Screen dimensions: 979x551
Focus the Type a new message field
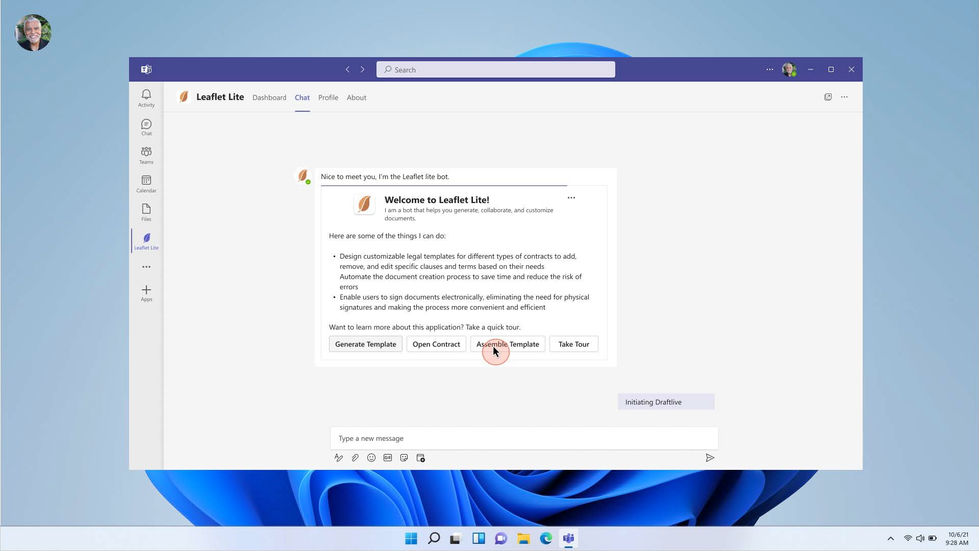point(524,438)
